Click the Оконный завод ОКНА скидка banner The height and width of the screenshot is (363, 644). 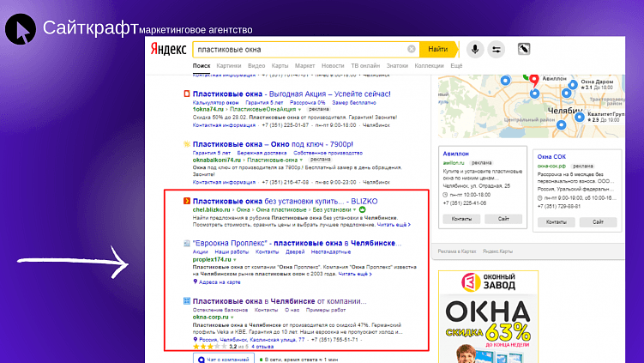[x=488, y=317]
